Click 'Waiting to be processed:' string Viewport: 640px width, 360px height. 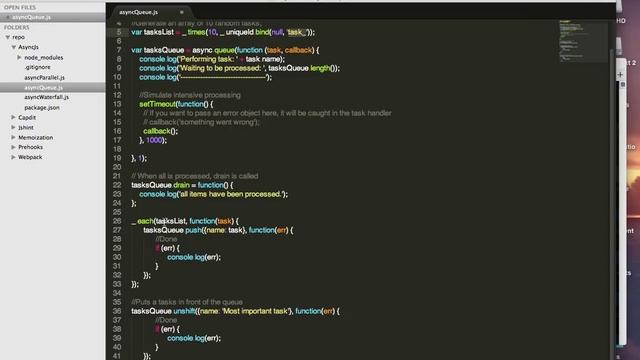coord(222,68)
